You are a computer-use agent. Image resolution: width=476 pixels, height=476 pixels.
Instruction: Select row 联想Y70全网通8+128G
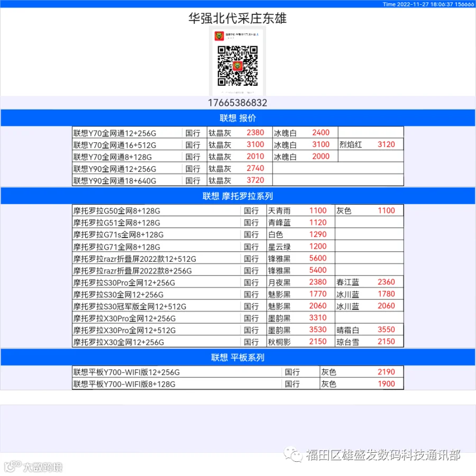click(x=237, y=157)
